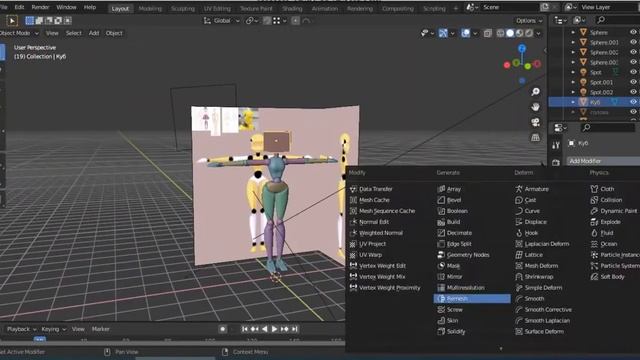The image size is (640, 360).
Task: Open the Edit menu
Action: pyautogui.click(x=19, y=7)
